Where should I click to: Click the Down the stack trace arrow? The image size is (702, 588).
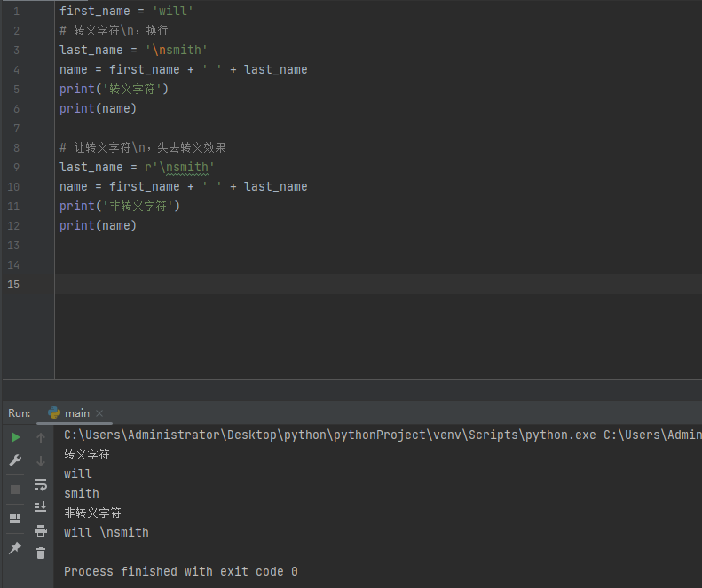coord(41,461)
